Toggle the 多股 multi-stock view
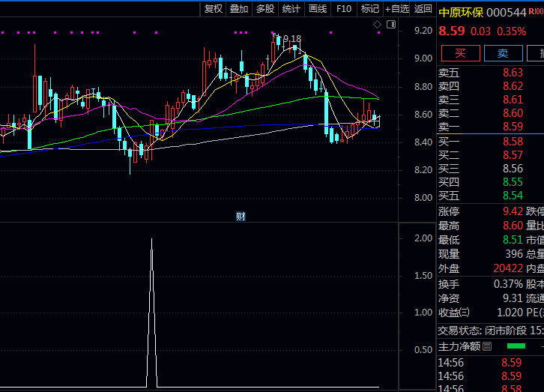 pyautogui.click(x=265, y=9)
